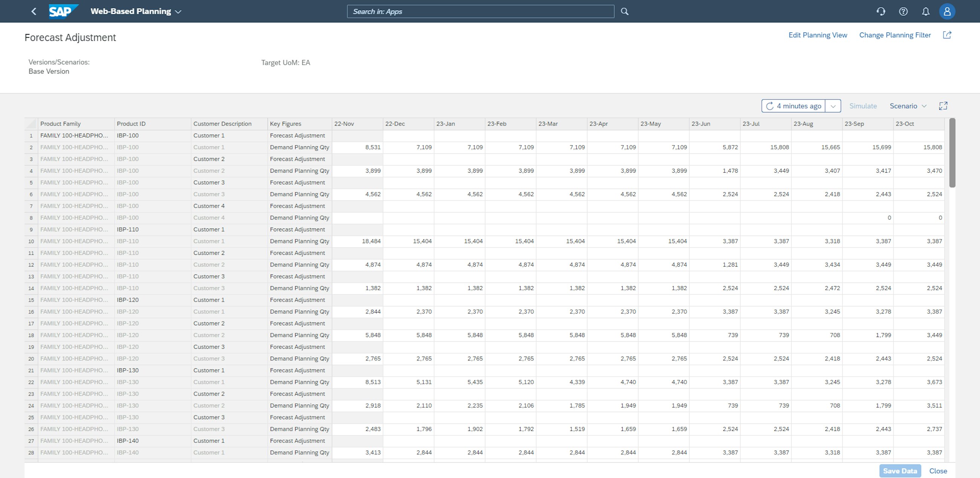Click the Save Data button
The image size is (980, 478).
point(900,471)
